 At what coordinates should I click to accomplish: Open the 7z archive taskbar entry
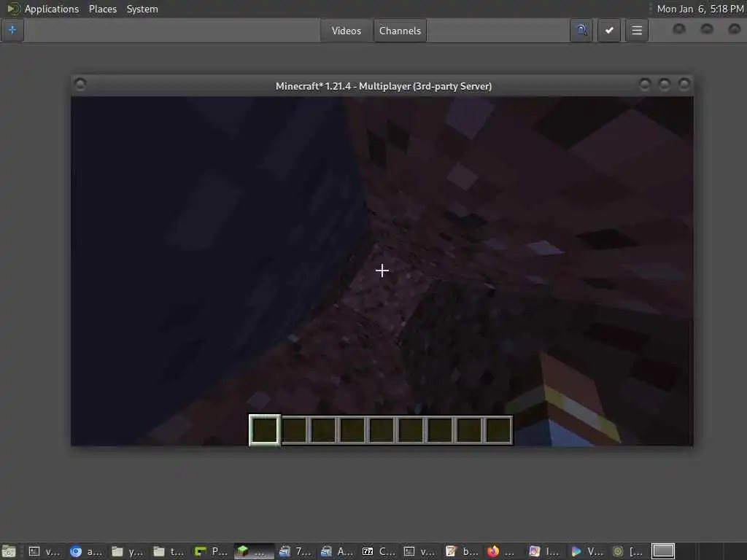[x=379, y=551]
